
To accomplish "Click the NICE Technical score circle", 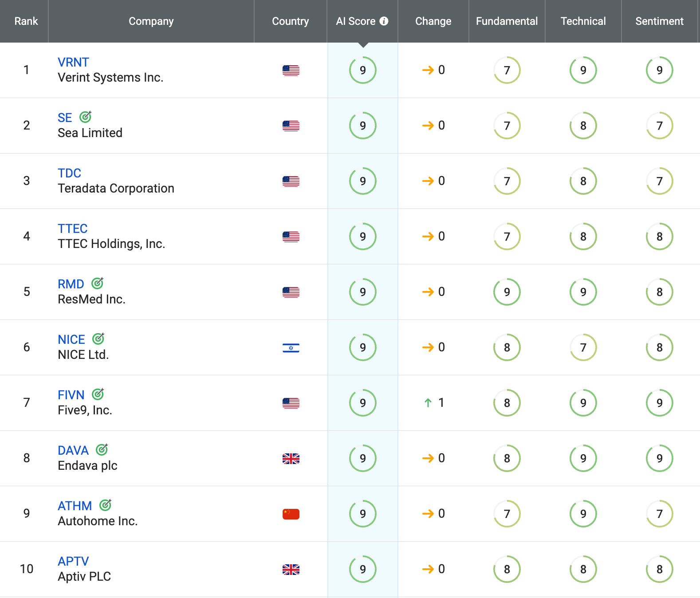I will tap(583, 347).
